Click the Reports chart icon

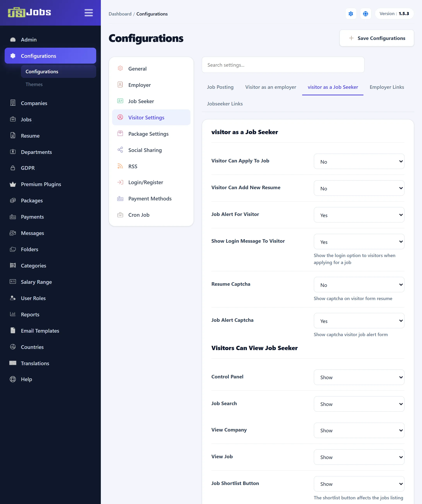point(13,314)
